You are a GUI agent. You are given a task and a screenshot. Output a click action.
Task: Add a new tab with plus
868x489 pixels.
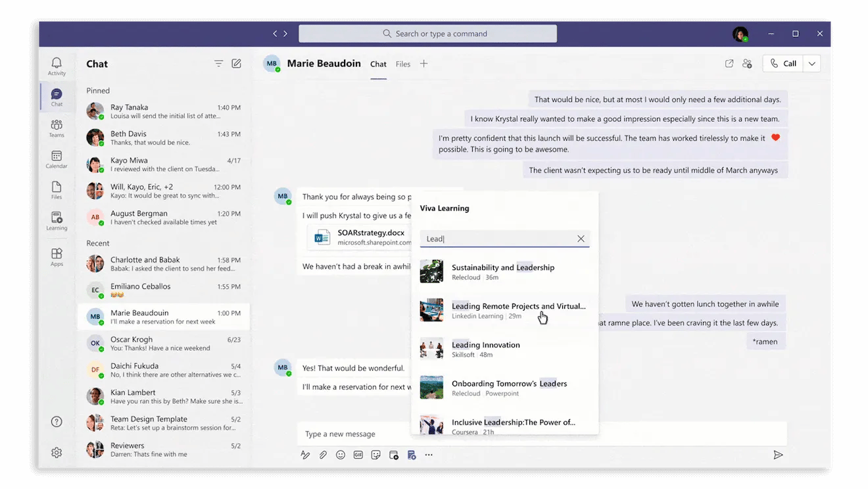[424, 64]
